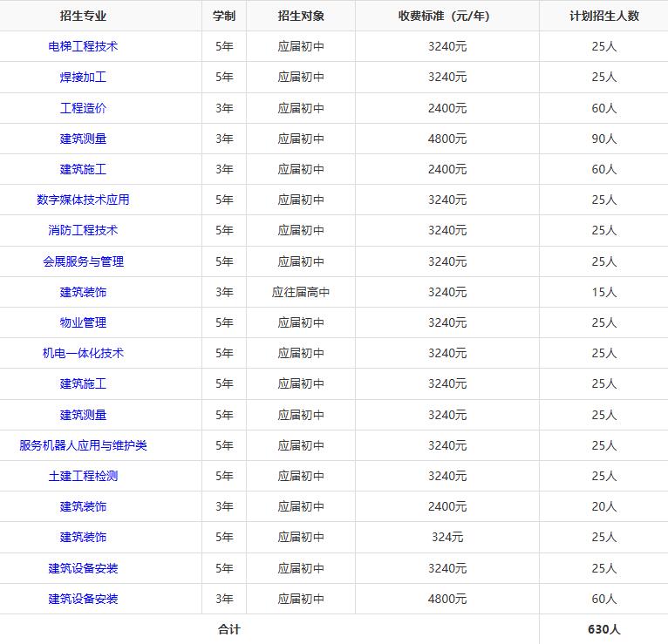
Task: Select the 25人 cell in 物业管理 row
Action: (604, 322)
